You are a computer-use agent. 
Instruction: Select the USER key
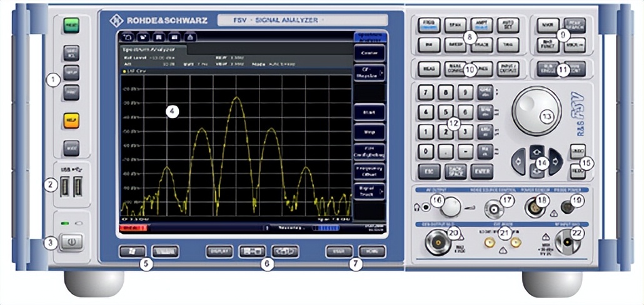339,252
